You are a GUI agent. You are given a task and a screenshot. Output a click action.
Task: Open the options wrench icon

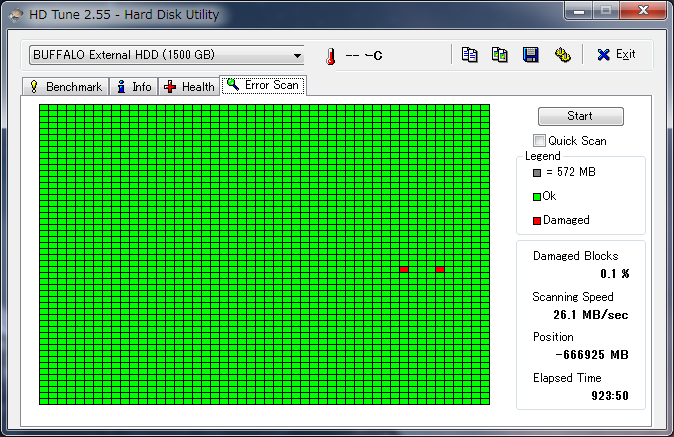coord(562,55)
